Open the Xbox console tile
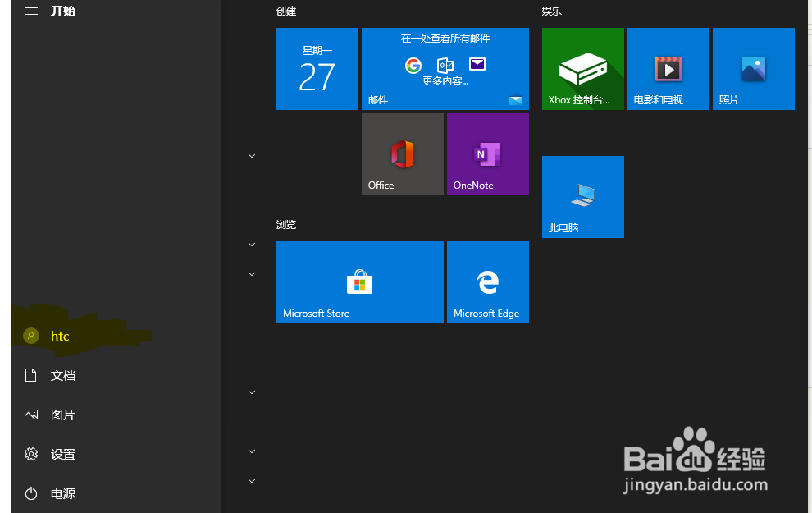812x513 pixels. [582, 69]
